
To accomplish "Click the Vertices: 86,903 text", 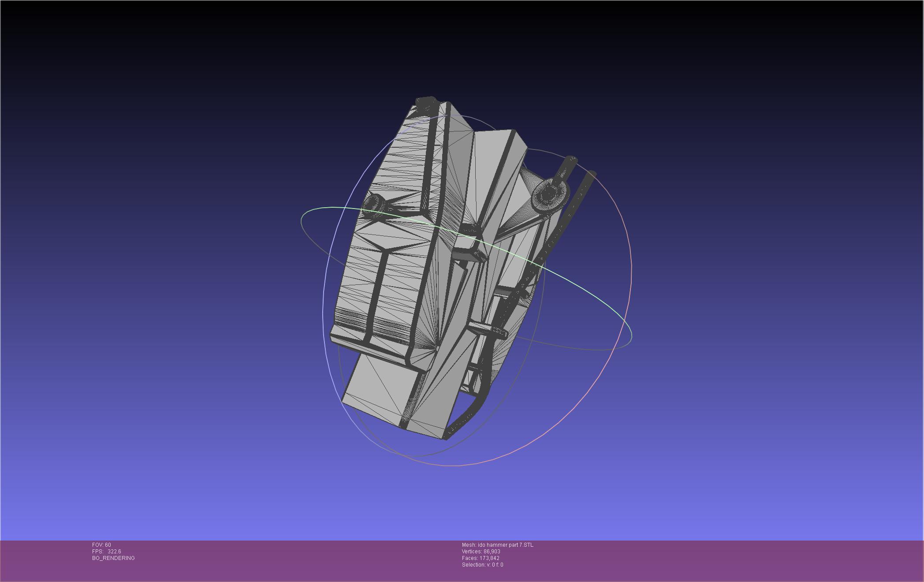I will coord(481,552).
